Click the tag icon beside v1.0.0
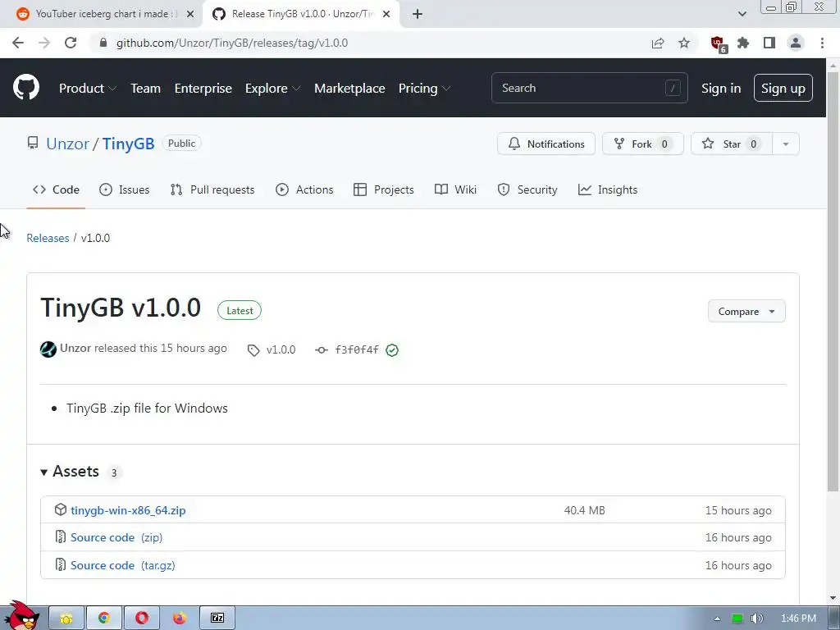The image size is (840, 630). tap(253, 350)
